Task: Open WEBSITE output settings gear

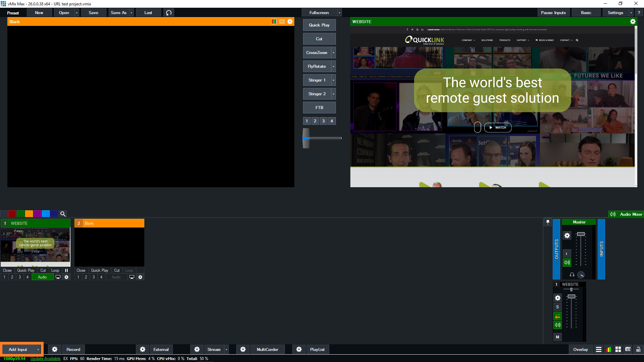Action: 633,21
